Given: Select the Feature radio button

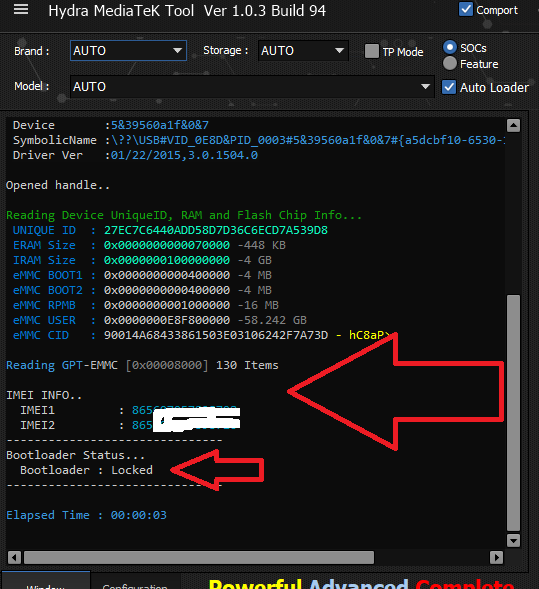Looking at the screenshot, I should [450, 63].
